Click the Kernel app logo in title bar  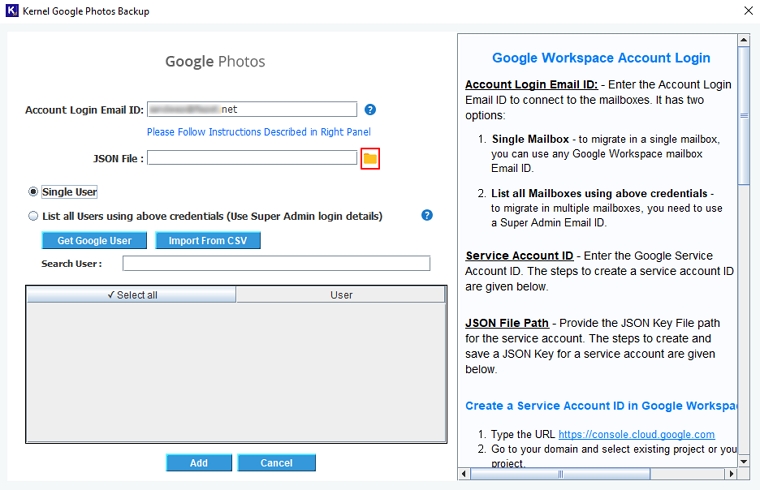tap(12, 11)
